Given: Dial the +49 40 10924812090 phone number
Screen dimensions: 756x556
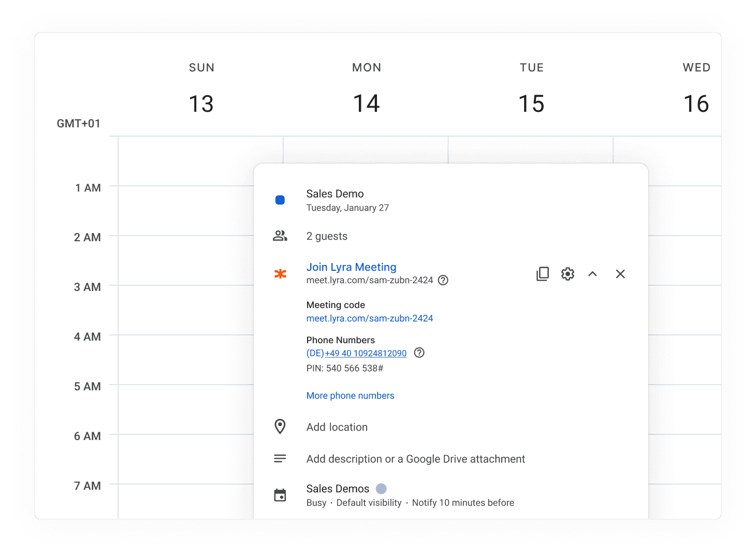Looking at the screenshot, I should (366, 353).
